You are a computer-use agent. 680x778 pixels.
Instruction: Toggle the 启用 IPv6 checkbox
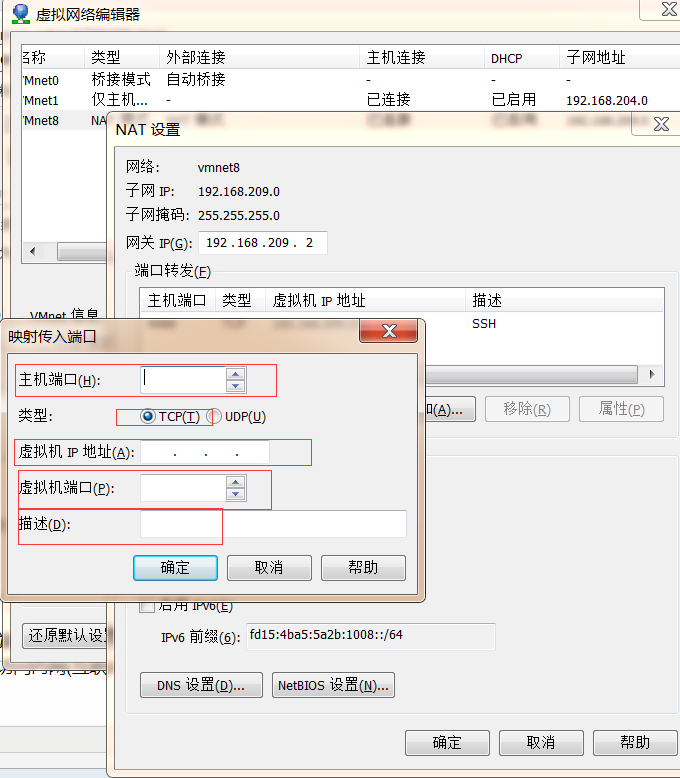[146, 605]
